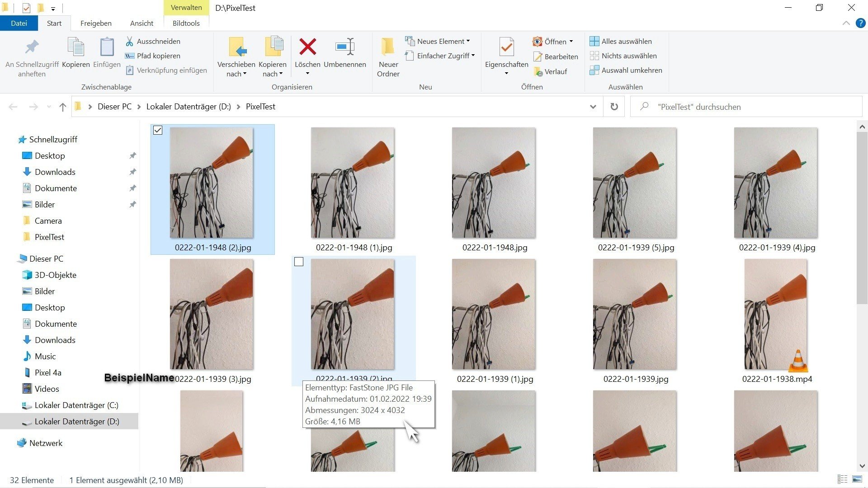The image size is (868, 488).
Task: Delete file with red Löschen icon
Action: tap(307, 47)
